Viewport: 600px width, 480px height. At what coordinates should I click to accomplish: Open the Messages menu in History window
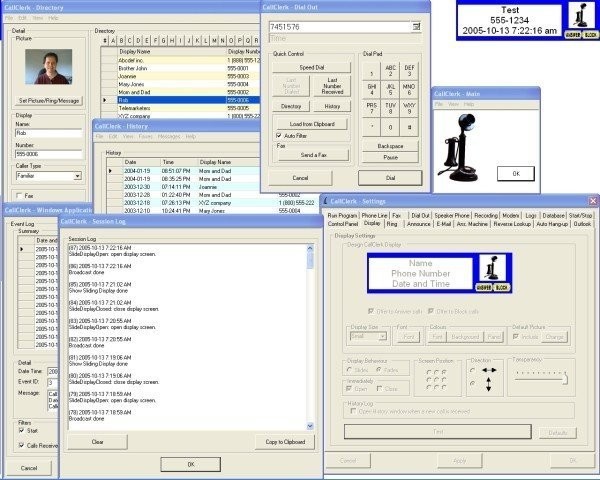click(168, 136)
